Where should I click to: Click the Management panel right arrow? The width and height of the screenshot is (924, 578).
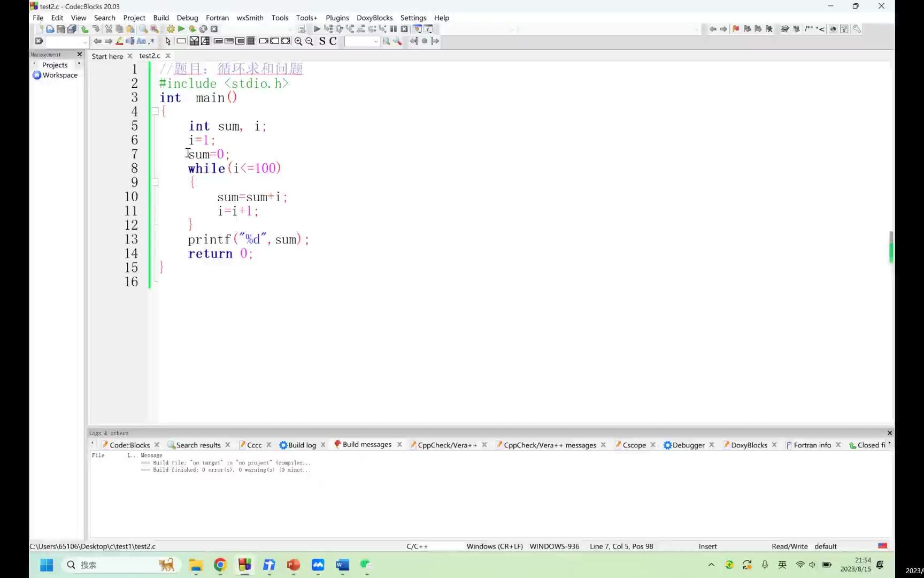point(79,64)
